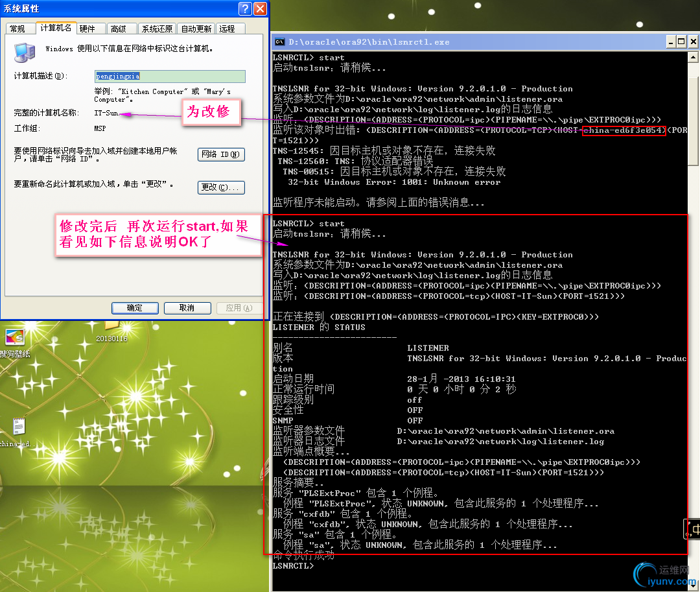Click the 更改 button to rename computer
Screen dimensions: 700x592
tap(221, 187)
